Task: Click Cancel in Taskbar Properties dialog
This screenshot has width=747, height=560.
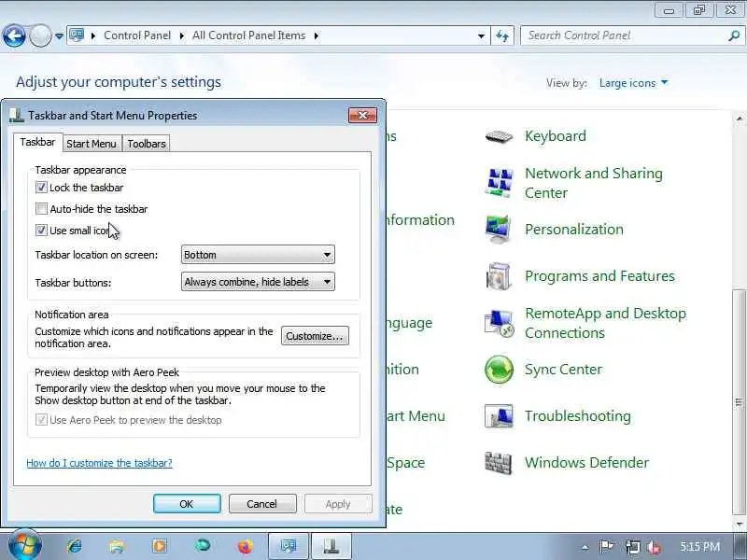Action: click(262, 504)
